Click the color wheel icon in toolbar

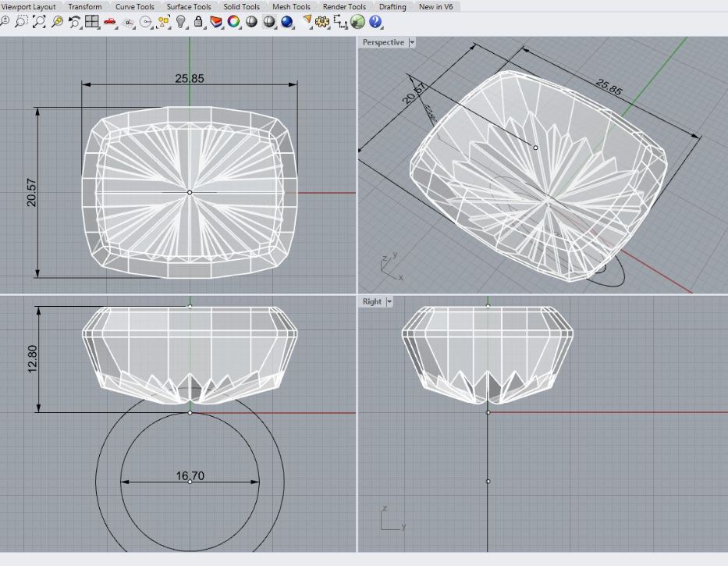(x=233, y=22)
